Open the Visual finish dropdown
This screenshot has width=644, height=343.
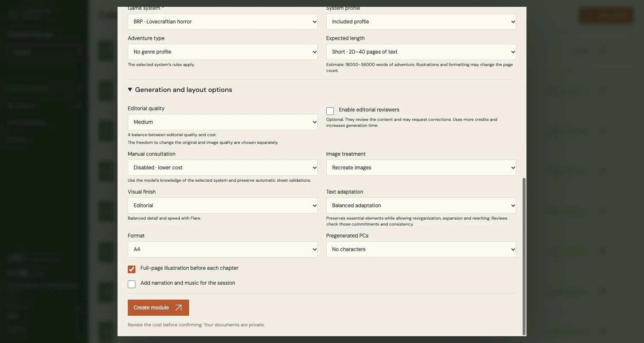click(x=222, y=206)
